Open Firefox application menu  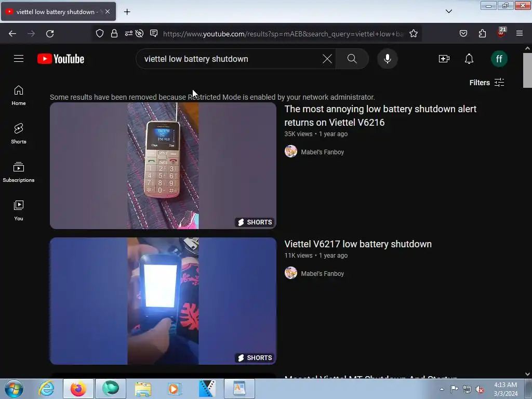(x=520, y=33)
